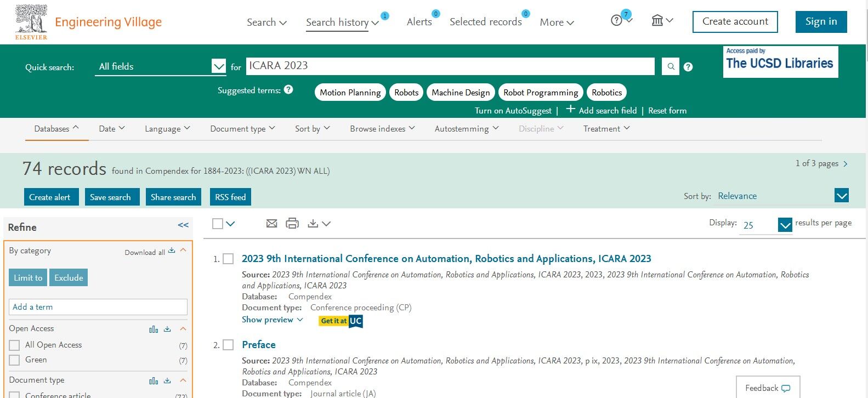Show Open Access bar chart icon

click(154, 329)
